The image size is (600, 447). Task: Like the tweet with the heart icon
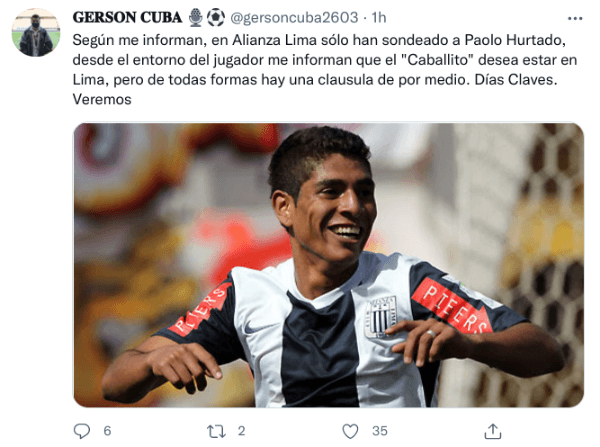pyautogui.click(x=350, y=431)
